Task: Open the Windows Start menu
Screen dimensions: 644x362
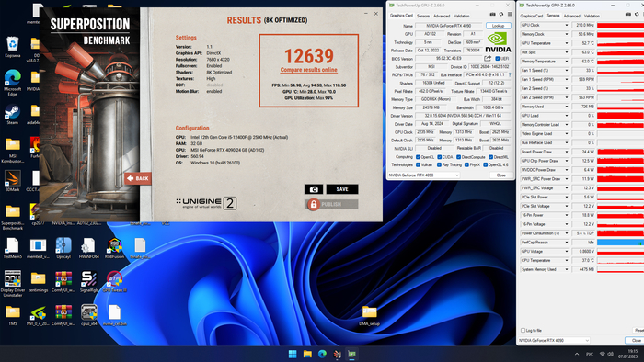Action: tap(293, 354)
